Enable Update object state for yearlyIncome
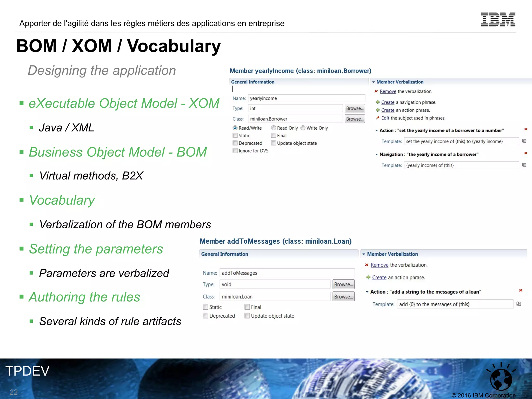532x399 pixels. coord(274,143)
